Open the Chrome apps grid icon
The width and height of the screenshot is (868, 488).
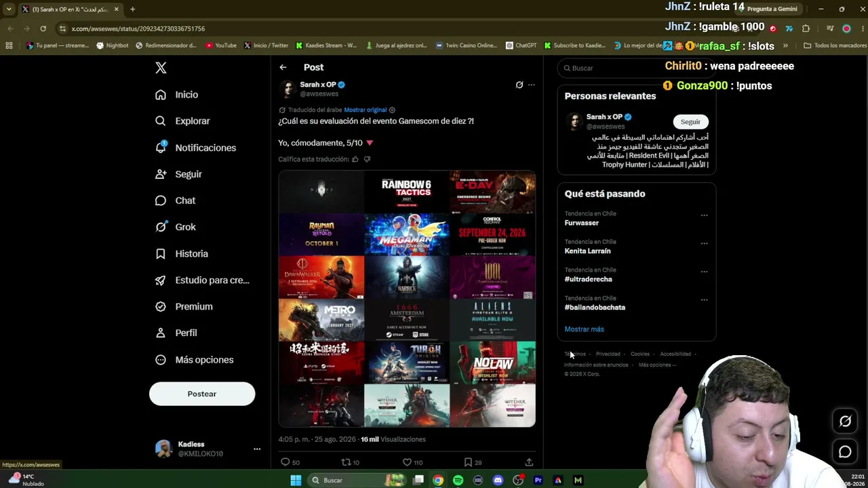[9, 45]
